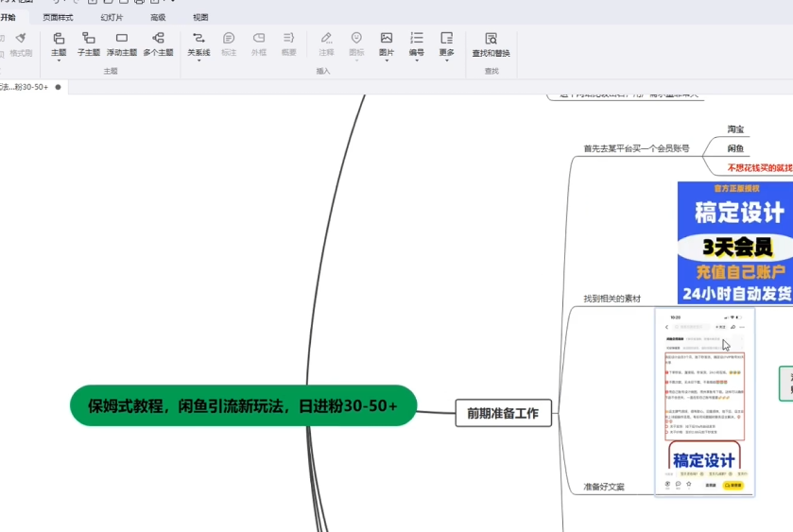This screenshot has width=793, height=532.
Task: Click the 图片 image insert icon
Action: pos(386,40)
